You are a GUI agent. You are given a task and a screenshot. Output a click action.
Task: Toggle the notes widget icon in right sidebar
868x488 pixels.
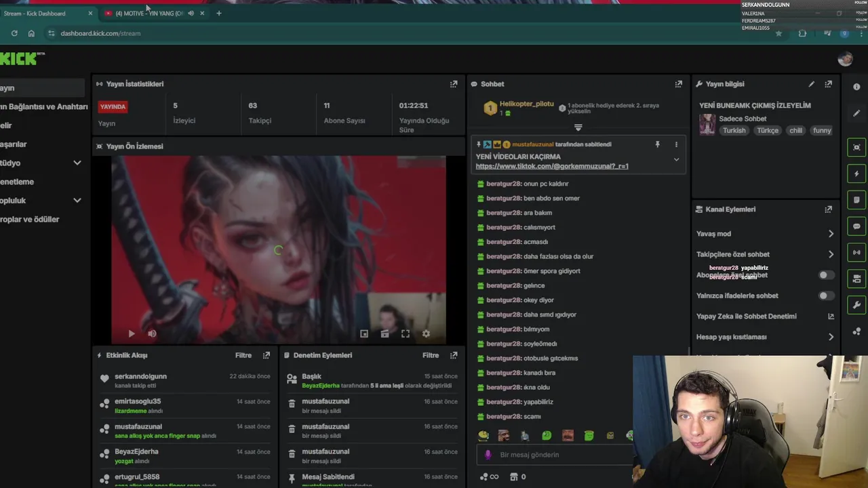(856, 200)
